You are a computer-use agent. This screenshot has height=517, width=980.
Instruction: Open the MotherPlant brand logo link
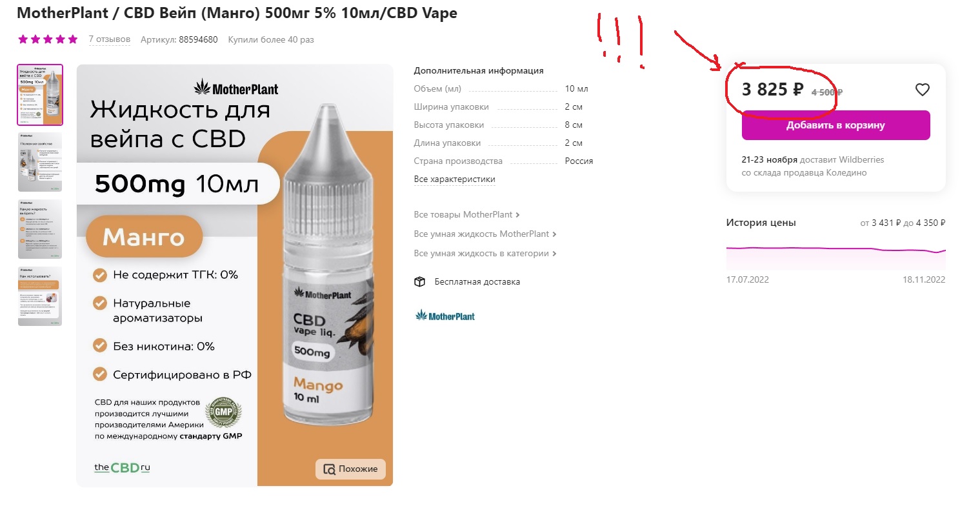pyautogui.click(x=445, y=316)
